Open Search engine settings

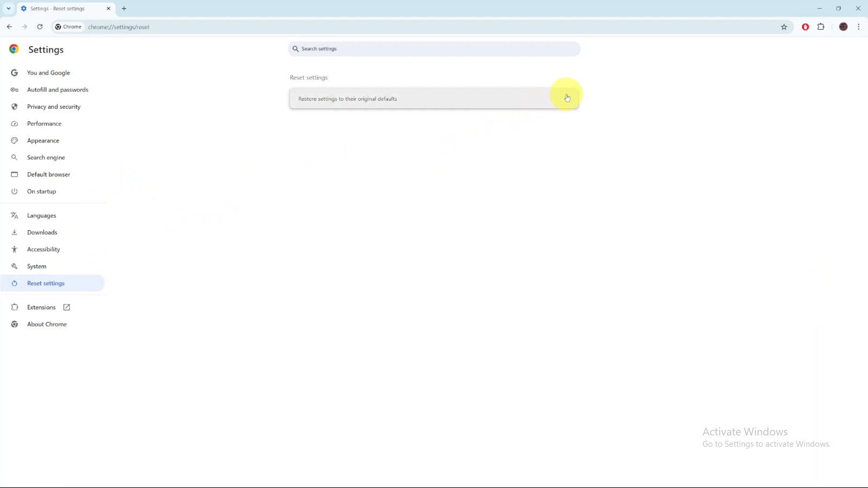46,157
